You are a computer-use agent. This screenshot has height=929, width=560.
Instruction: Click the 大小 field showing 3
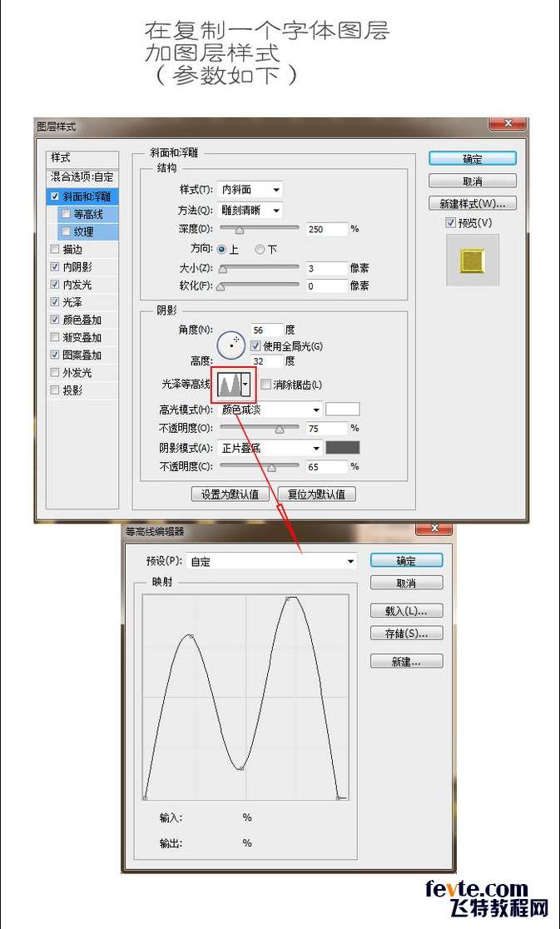coord(327,268)
